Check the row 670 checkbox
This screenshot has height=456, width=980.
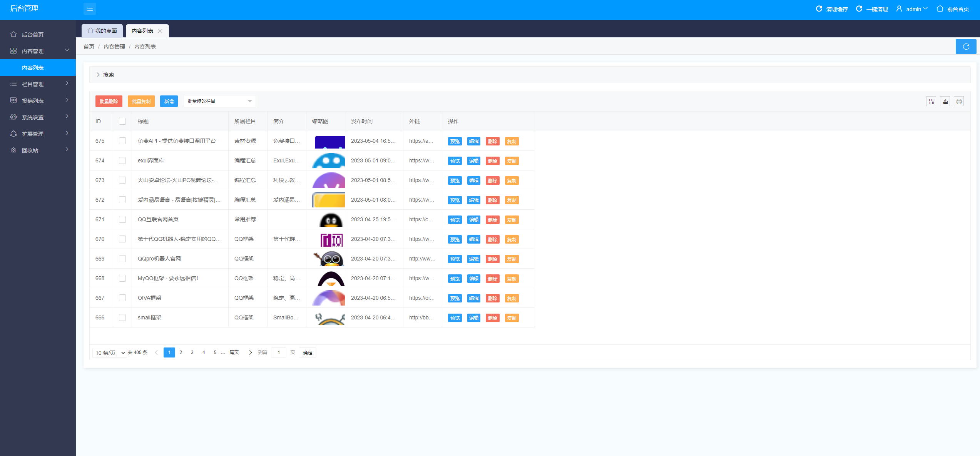click(x=122, y=239)
